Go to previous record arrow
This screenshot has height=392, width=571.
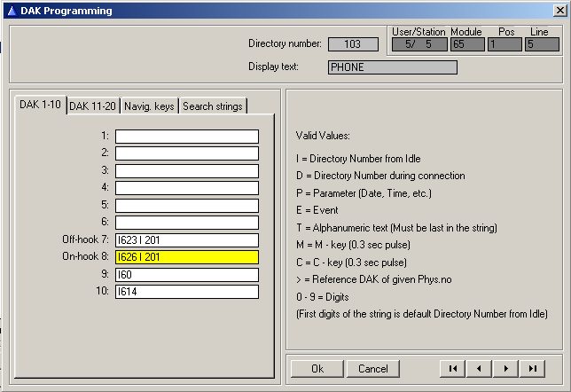click(x=480, y=368)
